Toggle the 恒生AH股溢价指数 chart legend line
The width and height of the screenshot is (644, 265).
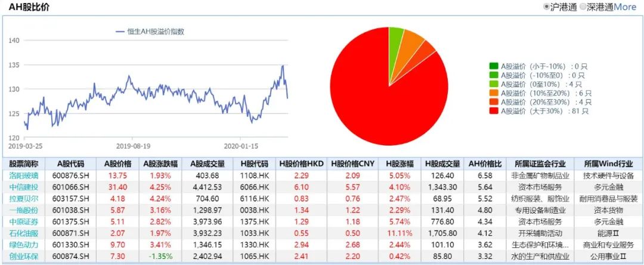coord(150,32)
